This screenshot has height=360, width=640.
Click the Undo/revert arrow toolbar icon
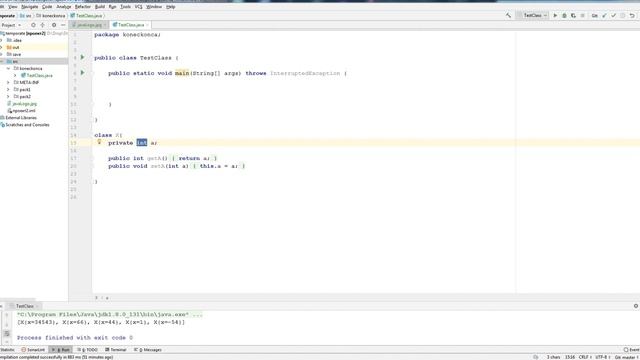[x=632, y=16]
